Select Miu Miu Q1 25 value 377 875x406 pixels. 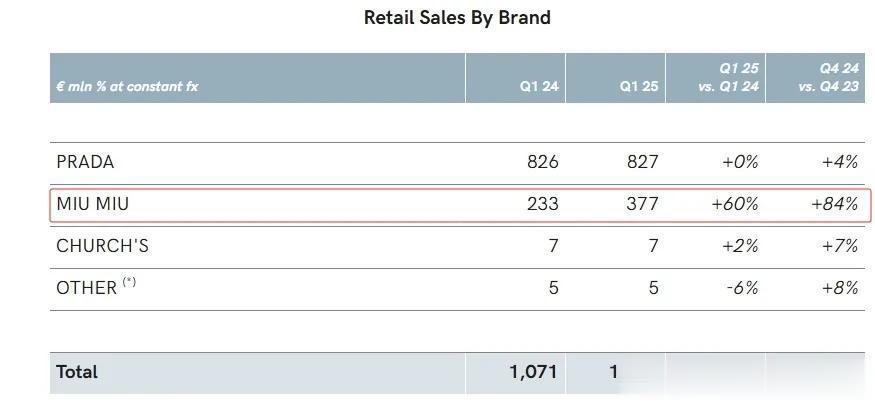click(643, 204)
